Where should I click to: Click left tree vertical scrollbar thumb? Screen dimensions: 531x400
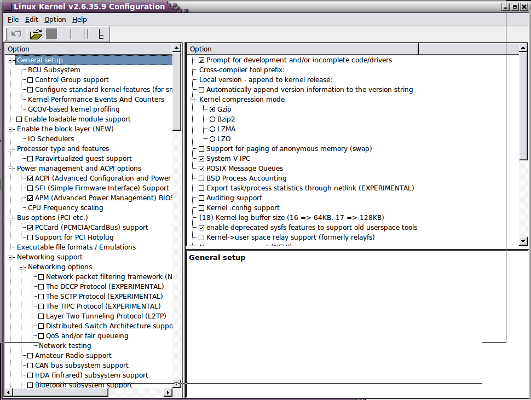click(x=176, y=91)
